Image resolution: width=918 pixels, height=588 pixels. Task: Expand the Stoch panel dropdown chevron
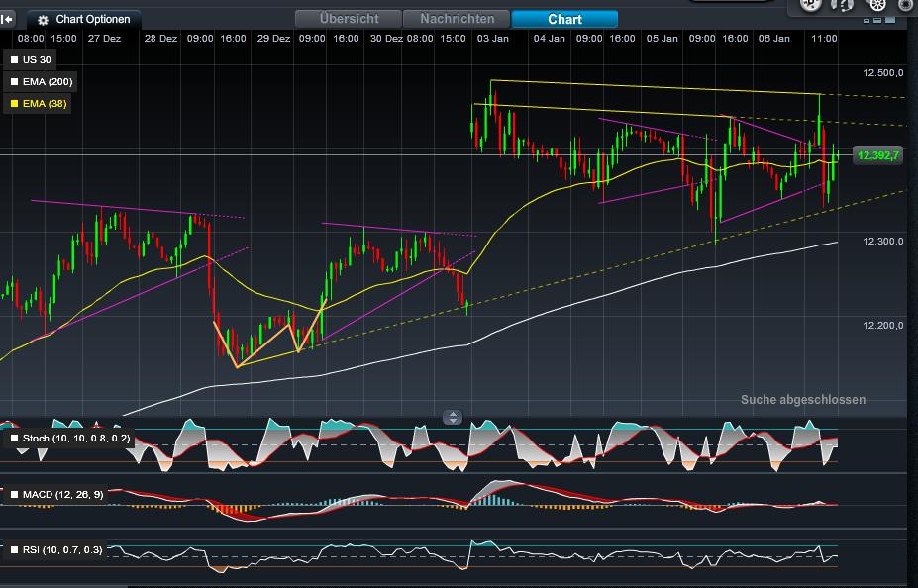click(22, 453)
